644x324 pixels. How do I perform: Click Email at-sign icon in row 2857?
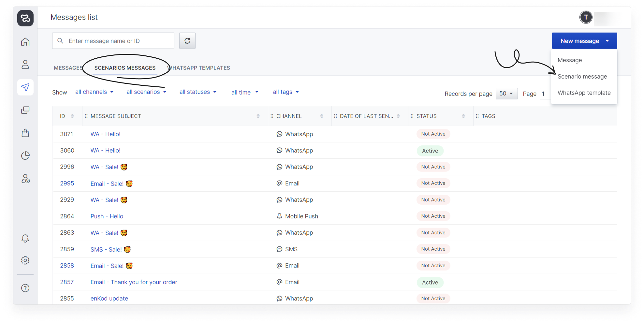tap(279, 282)
